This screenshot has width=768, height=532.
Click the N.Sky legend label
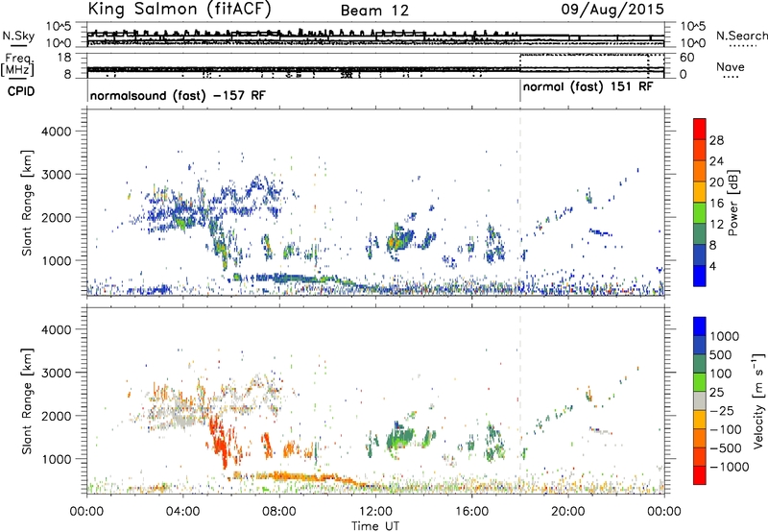[18, 36]
